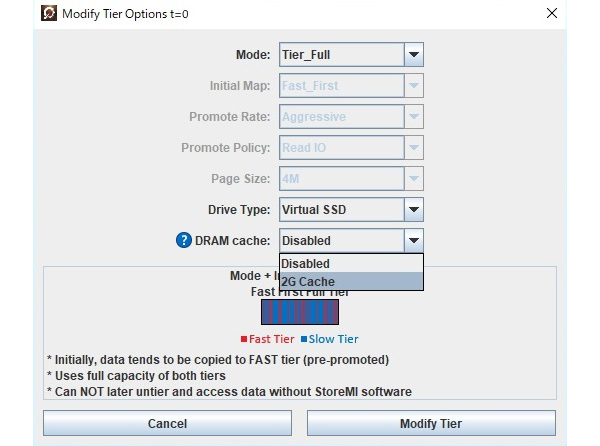Image resolution: width=600 pixels, height=446 pixels.
Task: Click the "Initial Map:" label
Action: (240, 86)
